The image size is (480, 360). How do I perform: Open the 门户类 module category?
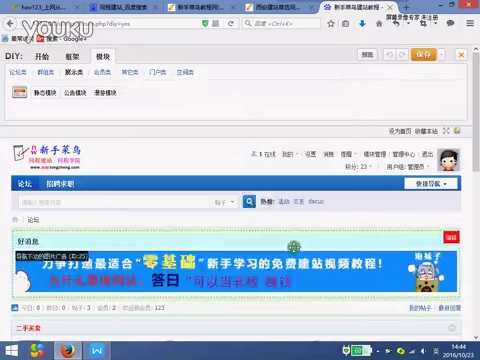coord(157,72)
